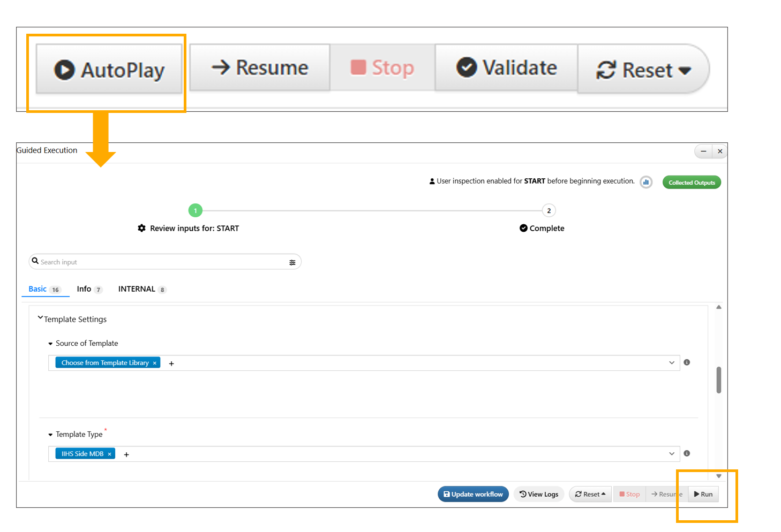Click the large Resume arrow button

[260, 68]
